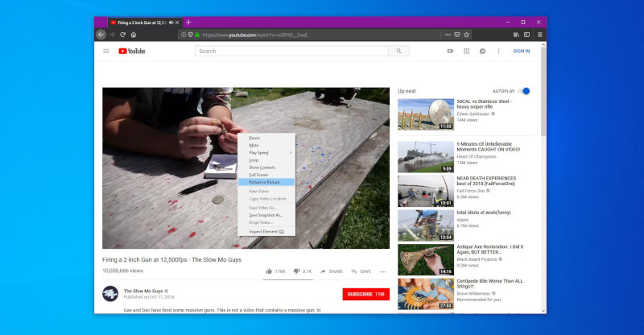Mute the tab using its speaker icon
The width and height of the screenshot is (644, 335).
click(x=171, y=23)
